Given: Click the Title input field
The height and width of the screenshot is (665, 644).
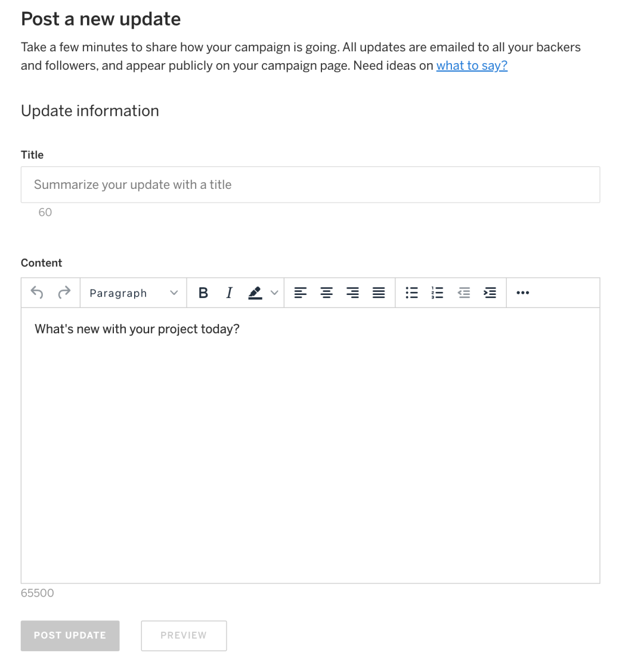Looking at the screenshot, I should (310, 185).
